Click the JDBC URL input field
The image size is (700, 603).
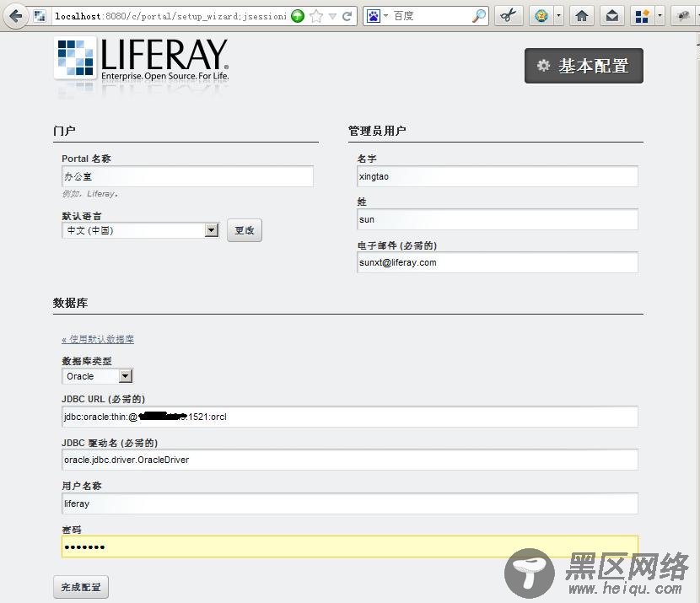(350, 417)
